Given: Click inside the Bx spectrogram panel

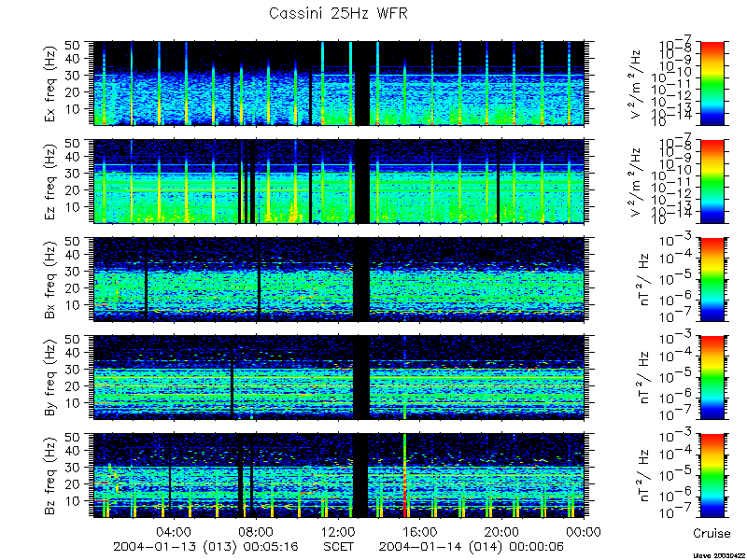Looking at the screenshot, I should click(x=339, y=279).
